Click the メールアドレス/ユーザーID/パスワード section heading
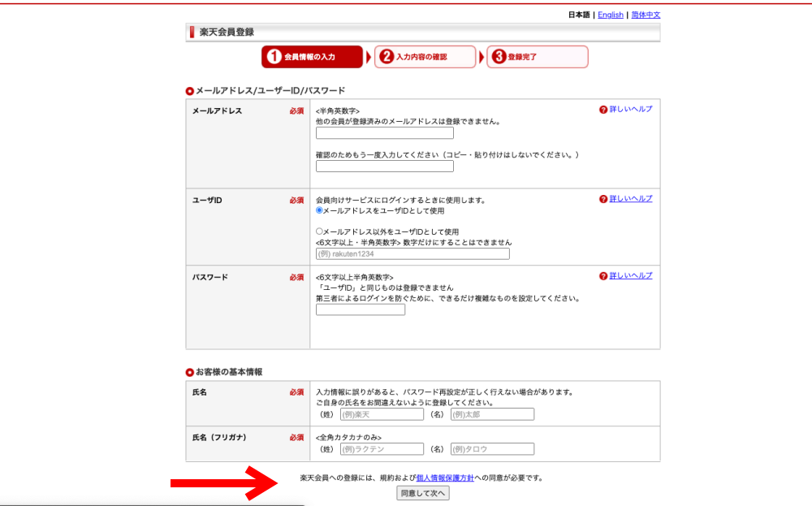This screenshot has height=506, width=812. [270, 91]
